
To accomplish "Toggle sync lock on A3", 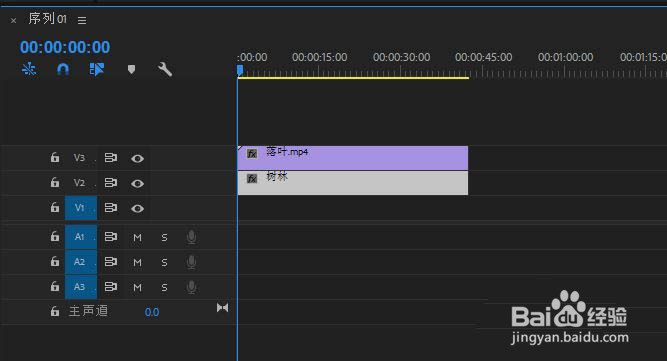I will [111, 286].
